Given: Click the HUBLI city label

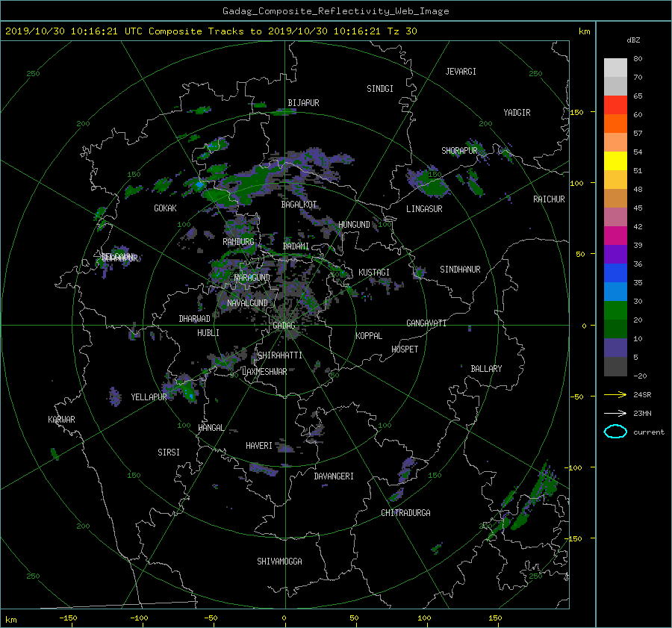Looking at the screenshot, I should (208, 333).
